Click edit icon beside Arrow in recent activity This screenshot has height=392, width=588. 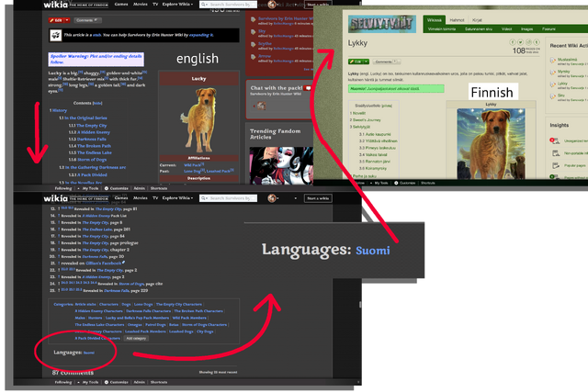pos(254,57)
